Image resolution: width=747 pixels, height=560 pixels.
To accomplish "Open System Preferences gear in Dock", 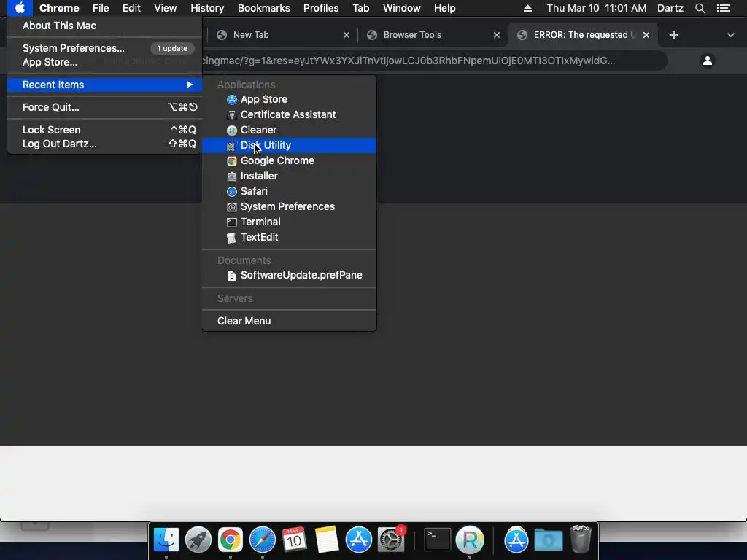I will click(391, 540).
